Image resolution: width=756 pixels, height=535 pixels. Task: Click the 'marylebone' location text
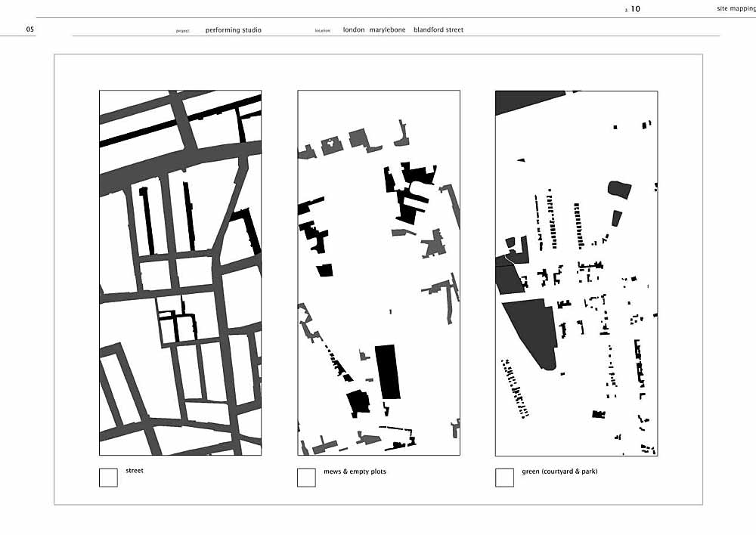tap(387, 30)
